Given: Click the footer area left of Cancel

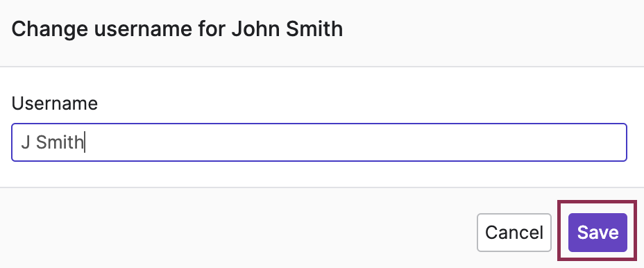Looking at the screenshot, I should (238, 233).
